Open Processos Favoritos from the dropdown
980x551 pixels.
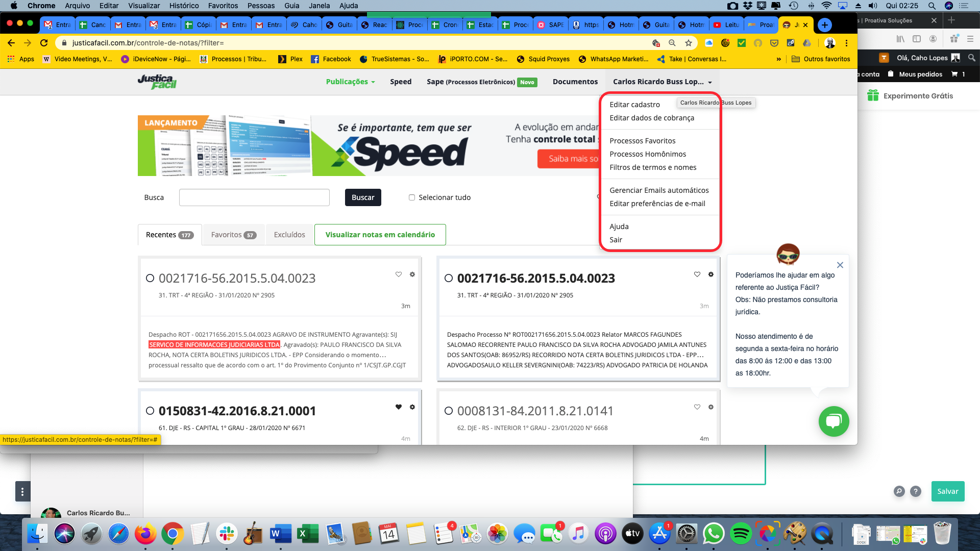click(x=642, y=141)
